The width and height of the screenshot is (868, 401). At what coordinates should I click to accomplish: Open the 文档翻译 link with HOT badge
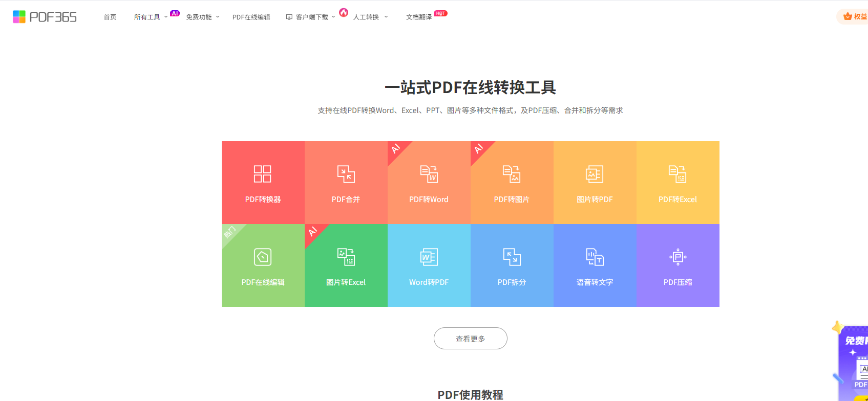point(419,17)
